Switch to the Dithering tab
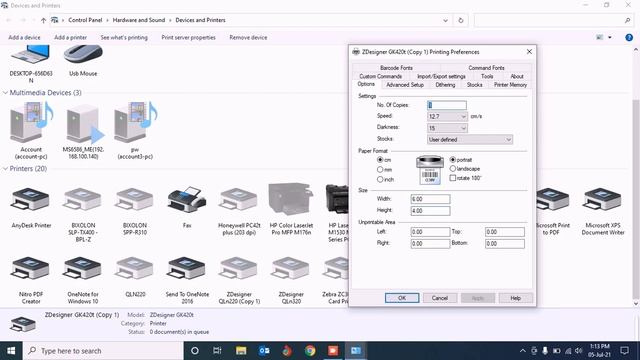Screen dimensions: 640x360 coord(445,85)
